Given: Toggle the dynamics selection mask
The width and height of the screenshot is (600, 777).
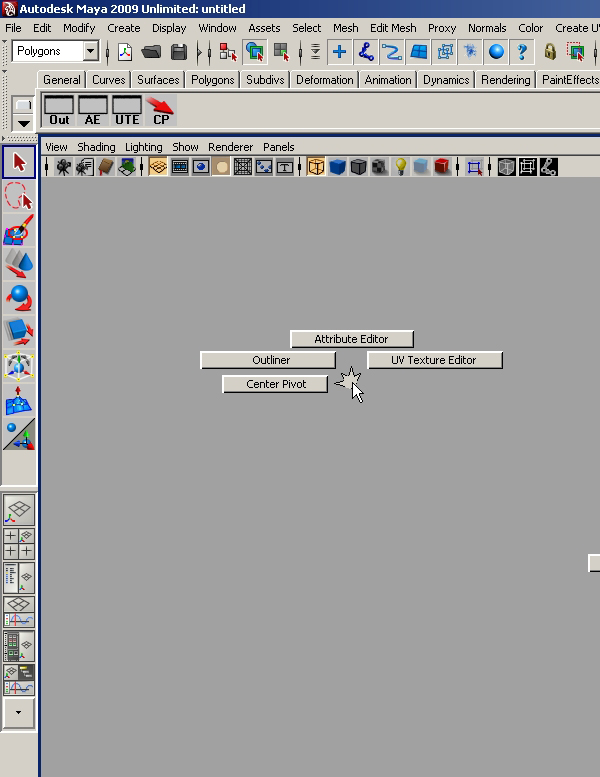Looking at the screenshot, I should tap(470, 52).
